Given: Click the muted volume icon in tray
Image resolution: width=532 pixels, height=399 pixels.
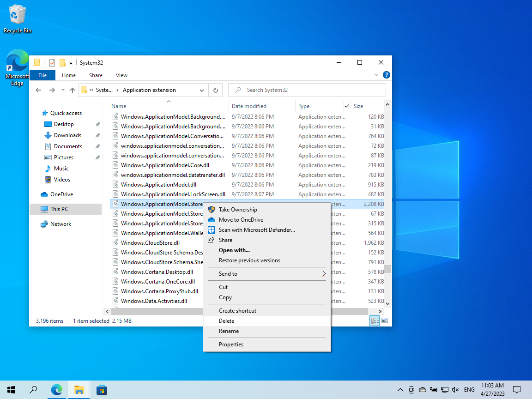Looking at the screenshot, I should (x=455, y=390).
